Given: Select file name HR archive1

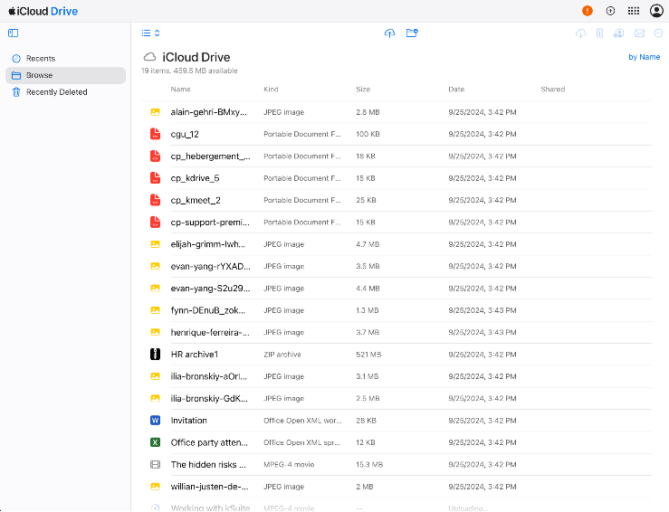Looking at the screenshot, I should pos(195,354).
